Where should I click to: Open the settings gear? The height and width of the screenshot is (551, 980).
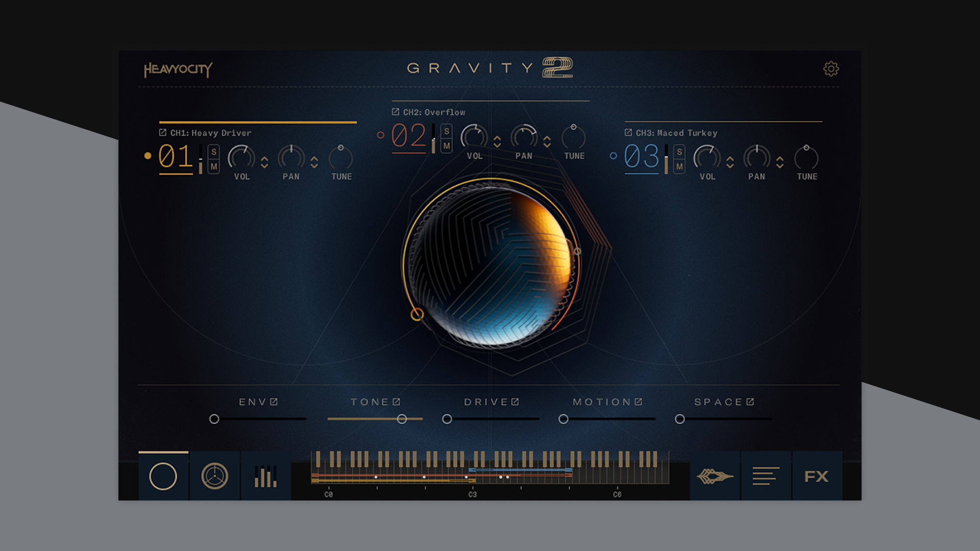point(831,69)
